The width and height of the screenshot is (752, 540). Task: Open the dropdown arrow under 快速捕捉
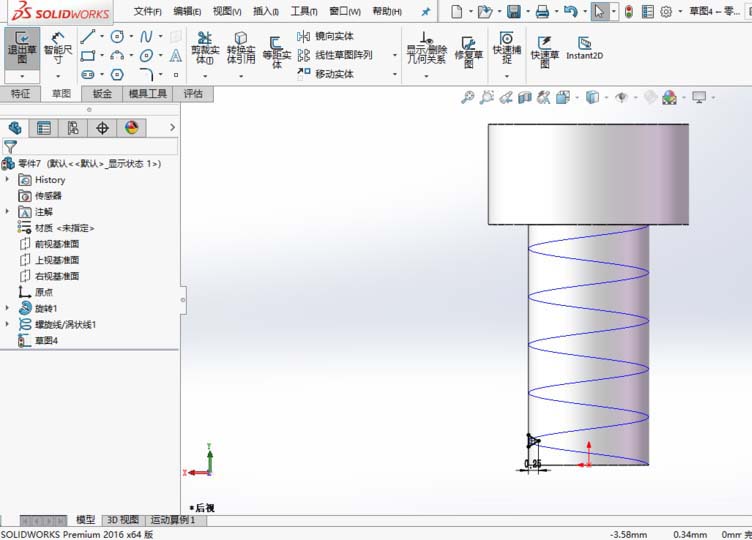(506, 77)
